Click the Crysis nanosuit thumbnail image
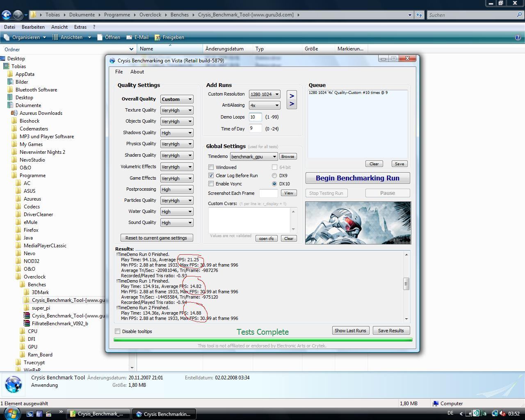 pyautogui.click(x=358, y=223)
